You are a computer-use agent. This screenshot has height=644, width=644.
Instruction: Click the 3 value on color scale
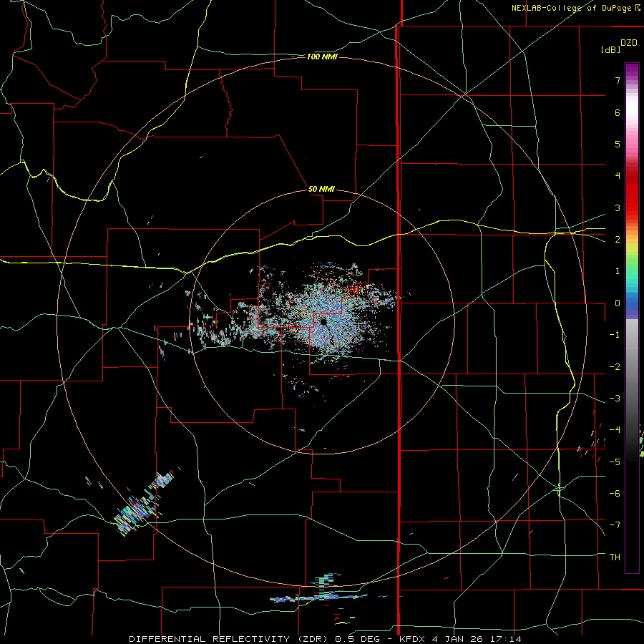coord(618,208)
